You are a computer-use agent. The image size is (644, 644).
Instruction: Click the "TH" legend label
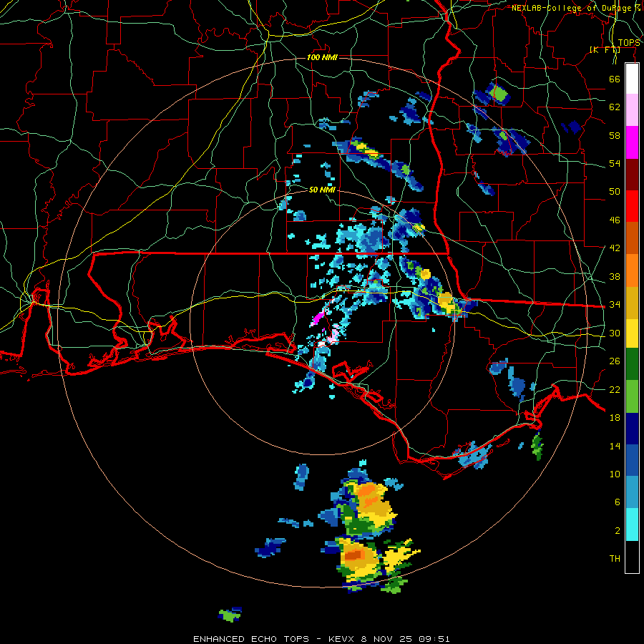tap(615, 559)
